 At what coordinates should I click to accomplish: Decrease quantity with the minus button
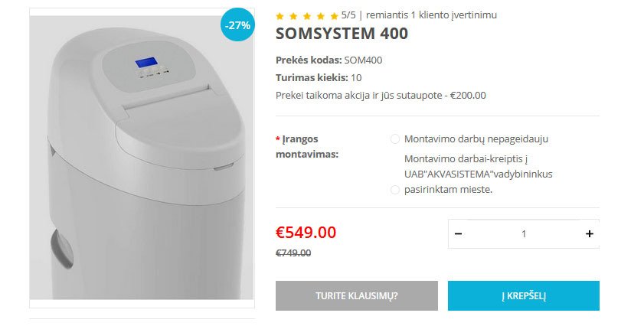pyautogui.click(x=458, y=234)
